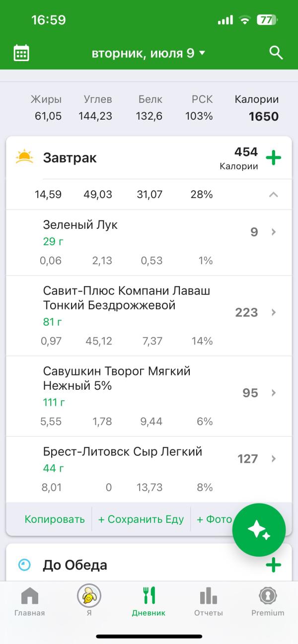Open the Premium tab
The width and height of the screenshot is (298, 644).
(268, 601)
